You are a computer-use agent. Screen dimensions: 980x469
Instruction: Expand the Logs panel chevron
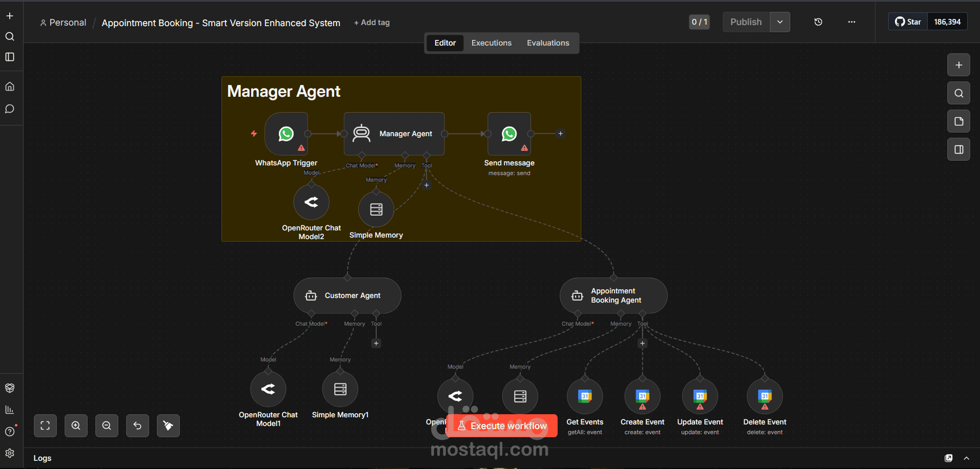tap(966, 458)
